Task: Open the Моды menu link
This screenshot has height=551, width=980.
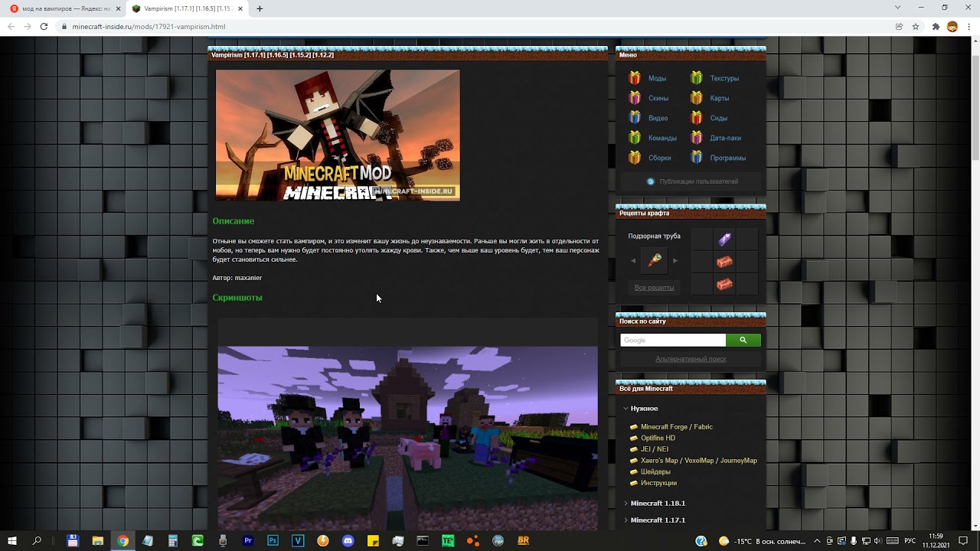Action: click(657, 78)
